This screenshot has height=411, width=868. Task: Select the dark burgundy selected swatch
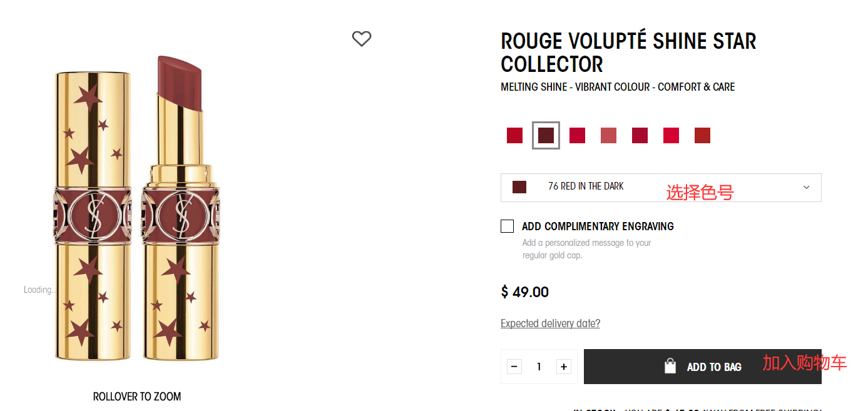pyautogui.click(x=546, y=136)
